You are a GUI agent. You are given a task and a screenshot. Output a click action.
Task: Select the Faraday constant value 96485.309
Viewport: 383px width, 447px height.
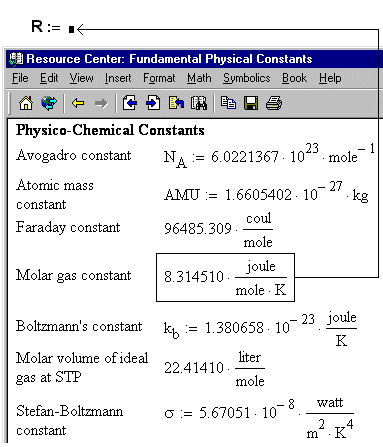(x=198, y=229)
